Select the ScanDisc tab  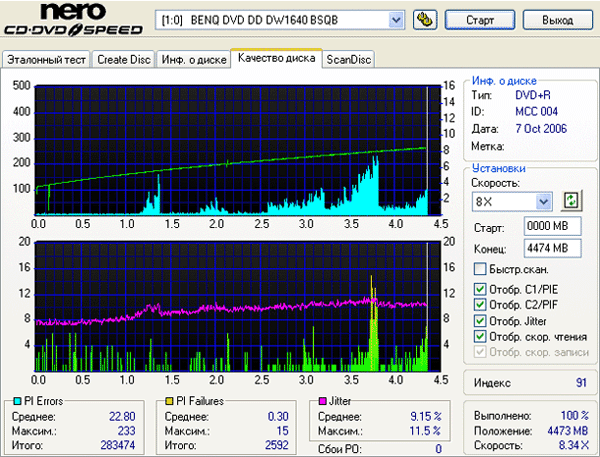348,59
